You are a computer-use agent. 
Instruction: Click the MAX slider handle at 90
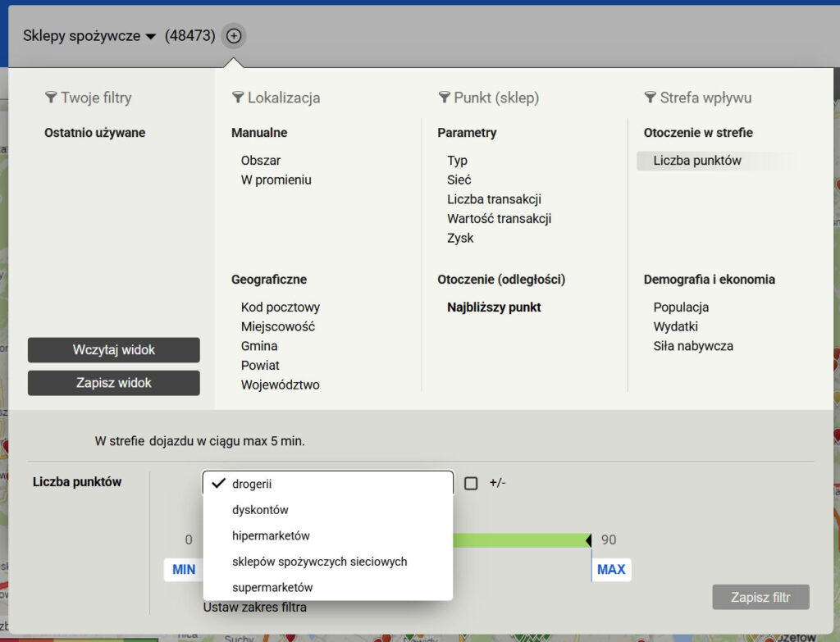pos(588,540)
